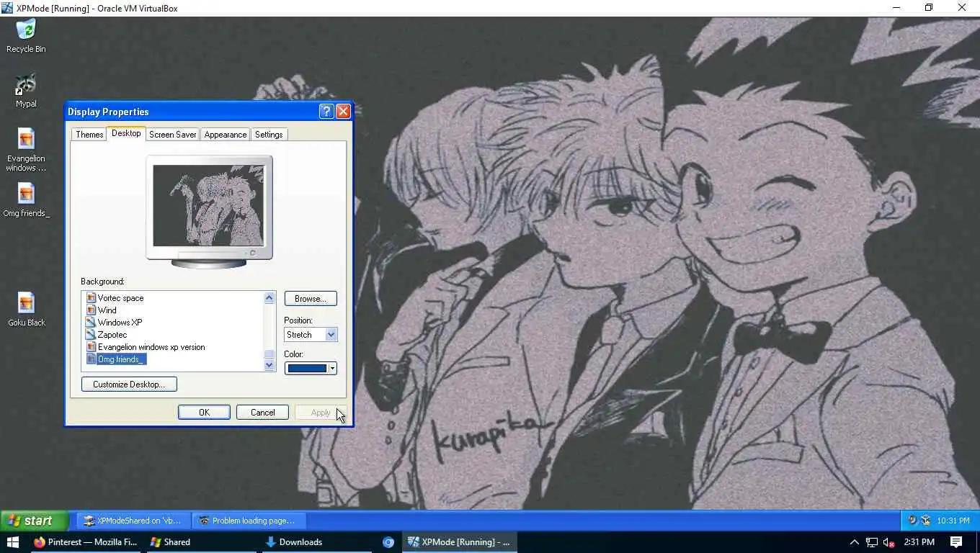The image size is (980, 553).
Task: Click the scroll down arrow of background list
Action: tap(269, 365)
